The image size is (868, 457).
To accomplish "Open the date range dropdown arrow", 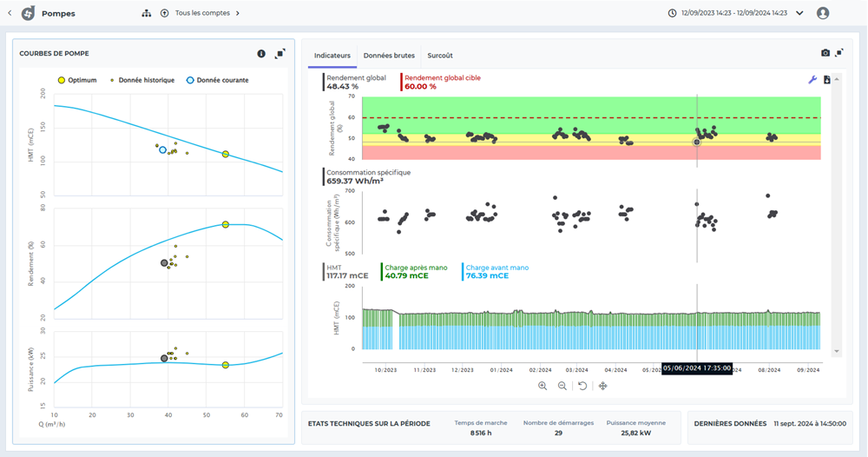I will click(x=799, y=13).
